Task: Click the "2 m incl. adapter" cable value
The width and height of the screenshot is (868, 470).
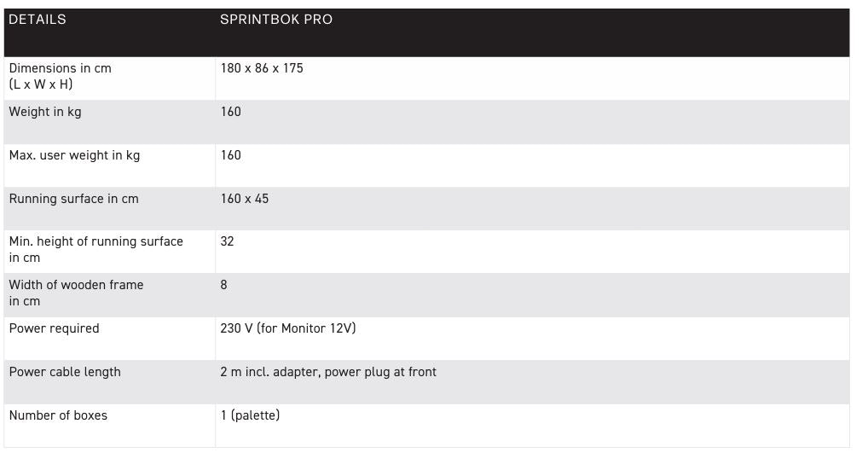Action: coord(327,372)
